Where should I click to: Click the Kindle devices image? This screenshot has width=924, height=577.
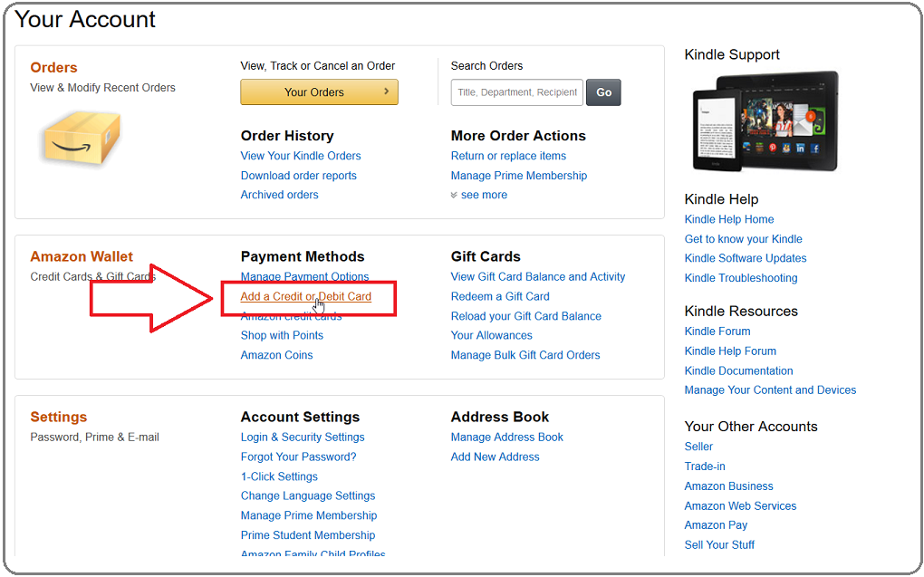(765, 121)
